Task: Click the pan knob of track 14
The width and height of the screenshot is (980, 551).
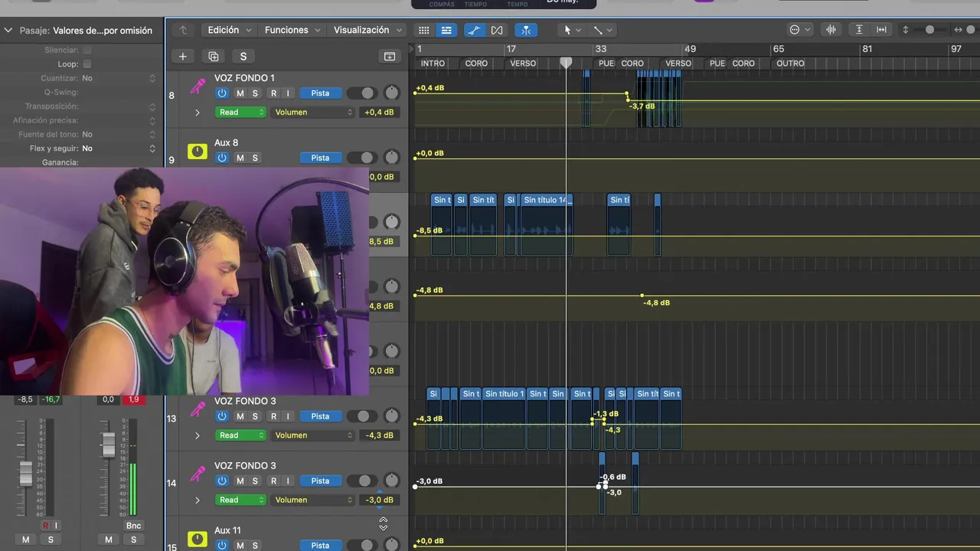Action: (x=392, y=481)
